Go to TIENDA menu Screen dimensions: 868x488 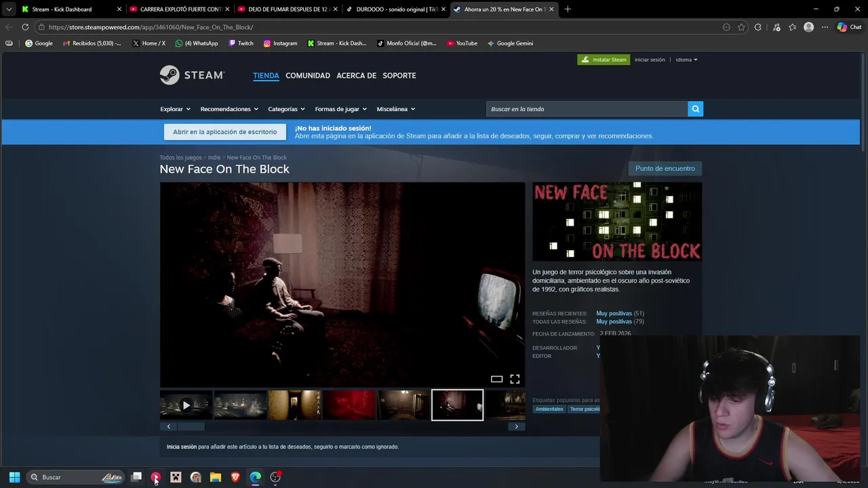point(266,75)
